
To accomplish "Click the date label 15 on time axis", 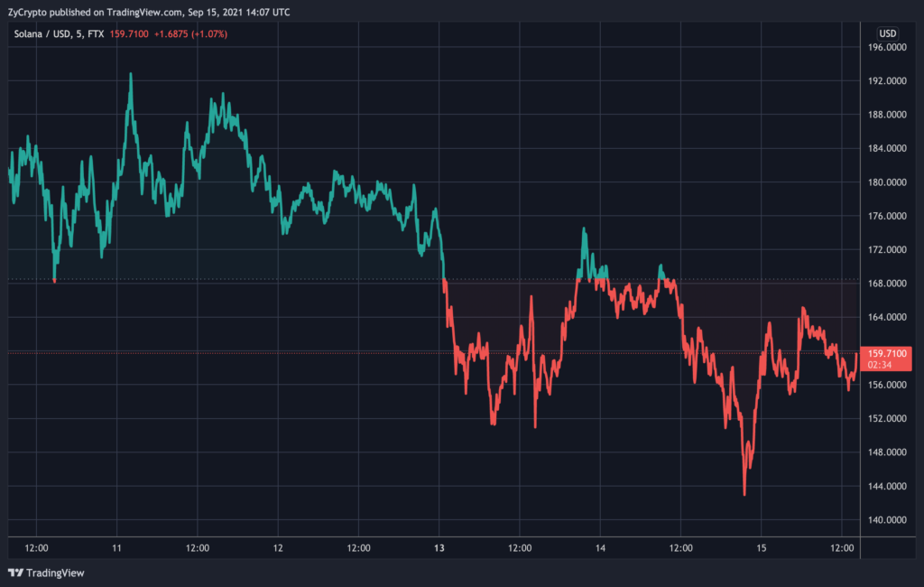I will [762, 548].
